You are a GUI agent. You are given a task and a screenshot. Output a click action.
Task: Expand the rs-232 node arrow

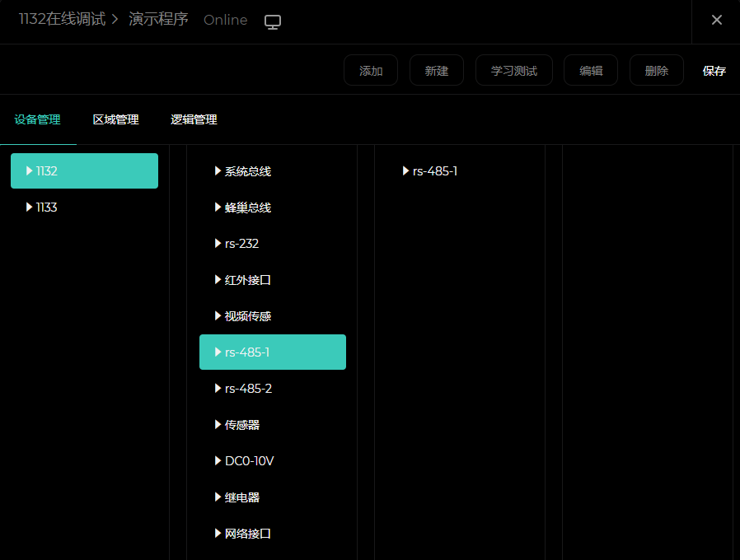click(x=218, y=244)
